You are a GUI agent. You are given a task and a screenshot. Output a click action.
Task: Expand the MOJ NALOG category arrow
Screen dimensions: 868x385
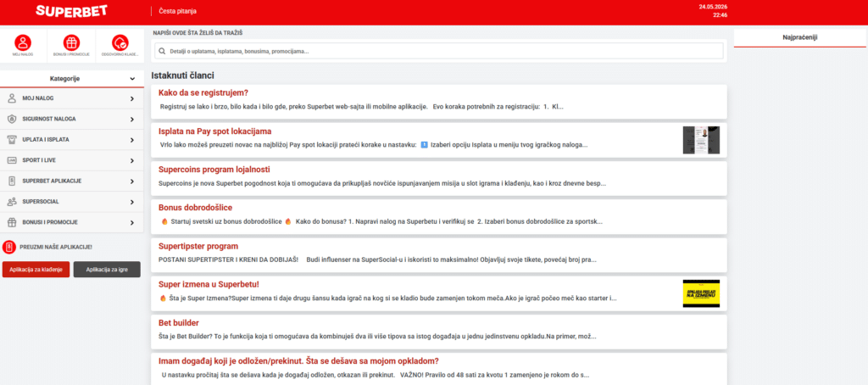[132, 98]
